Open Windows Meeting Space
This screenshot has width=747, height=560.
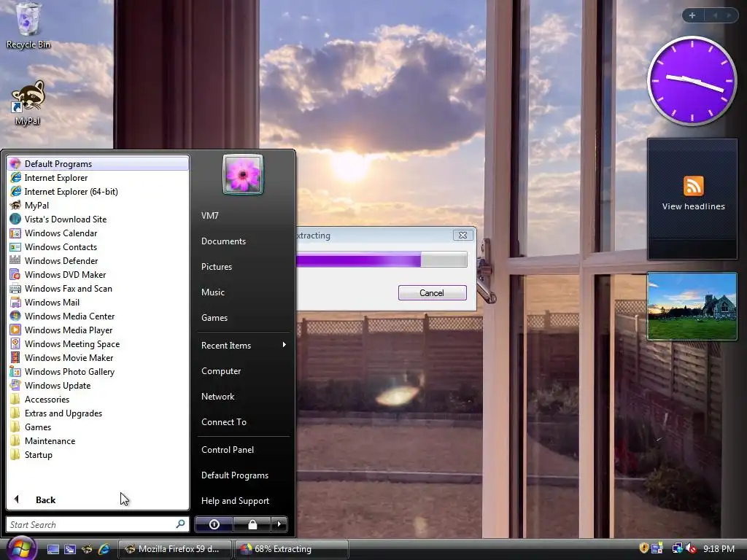98,343
